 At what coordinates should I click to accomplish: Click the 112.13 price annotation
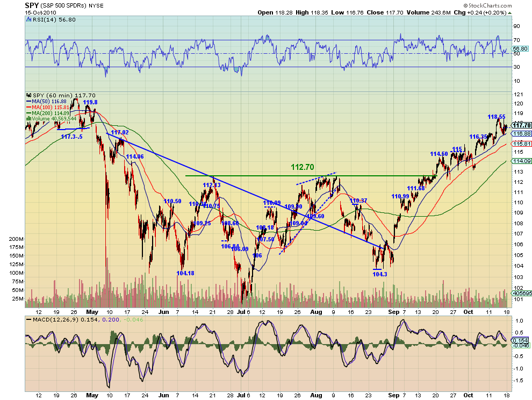click(212, 185)
